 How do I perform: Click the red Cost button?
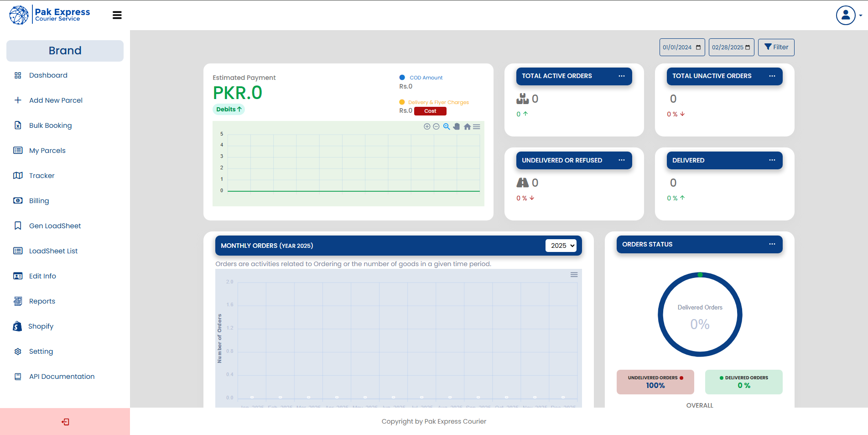430,111
